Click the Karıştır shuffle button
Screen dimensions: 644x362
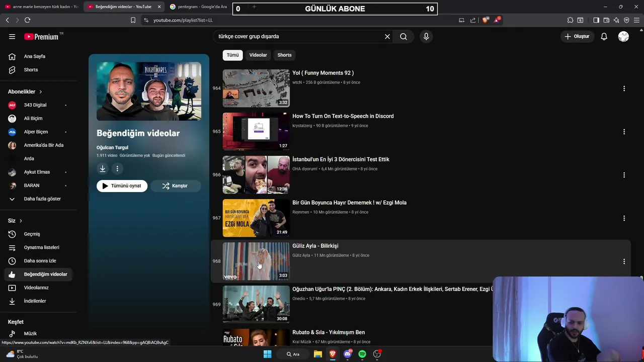click(x=176, y=186)
